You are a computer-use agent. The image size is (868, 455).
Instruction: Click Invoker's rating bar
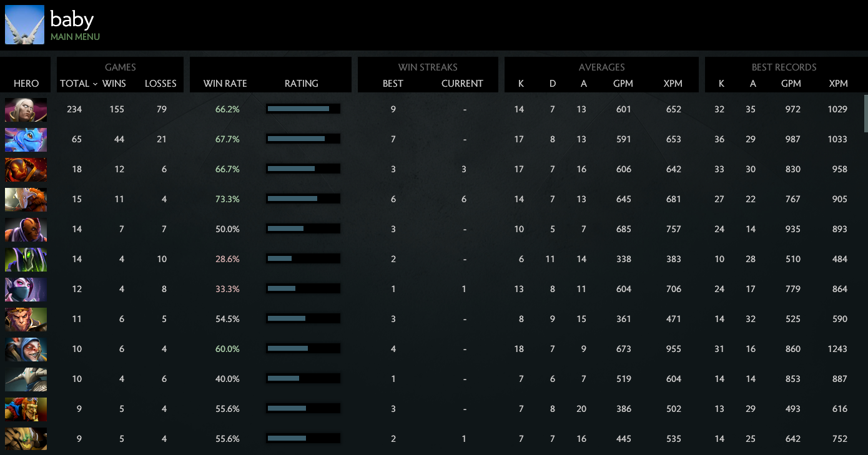(x=303, y=109)
